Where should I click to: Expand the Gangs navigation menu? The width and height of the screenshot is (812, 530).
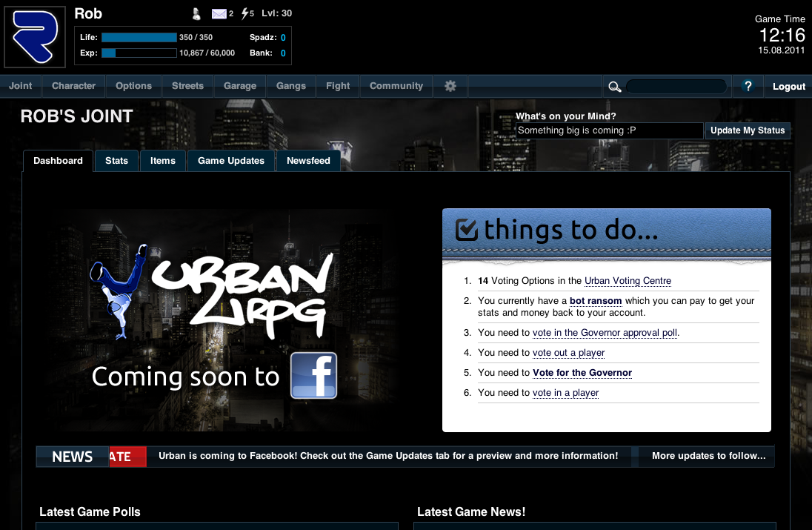(291, 86)
